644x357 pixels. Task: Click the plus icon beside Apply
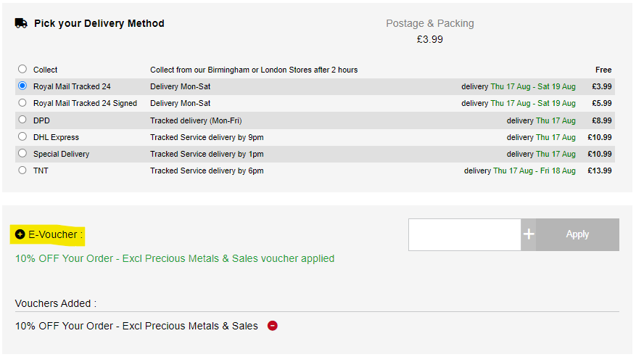point(529,234)
